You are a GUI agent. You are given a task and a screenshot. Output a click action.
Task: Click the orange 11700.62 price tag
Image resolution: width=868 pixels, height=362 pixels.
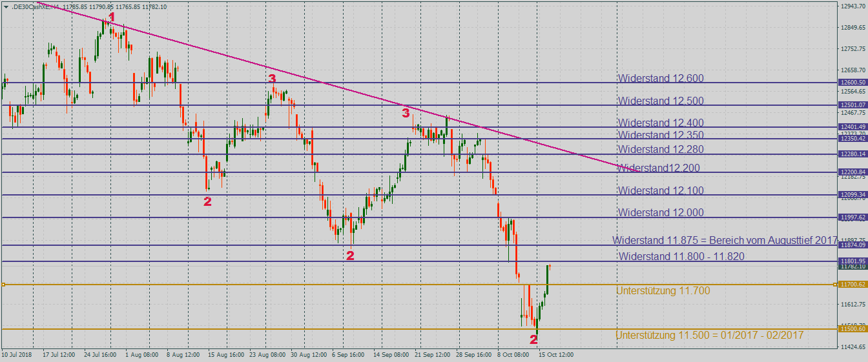point(852,285)
